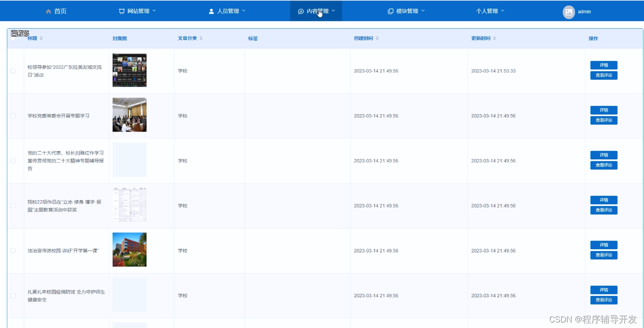Screen dimensions: 644x328
Task: Expand the 内容管理 dropdown chevron
Action: (333, 11)
